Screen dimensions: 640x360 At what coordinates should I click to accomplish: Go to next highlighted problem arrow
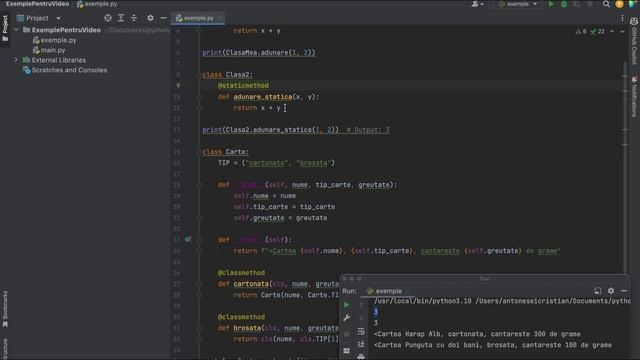[622, 31]
